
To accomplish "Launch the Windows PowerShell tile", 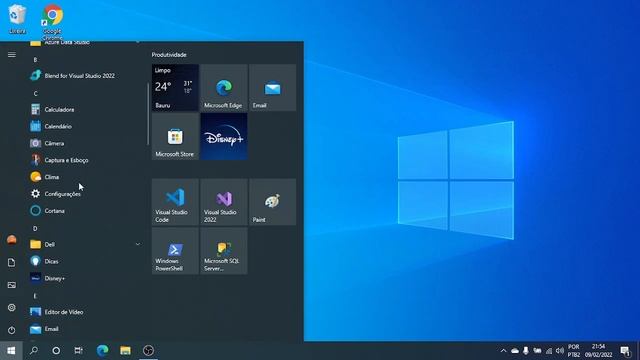I will (176, 251).
